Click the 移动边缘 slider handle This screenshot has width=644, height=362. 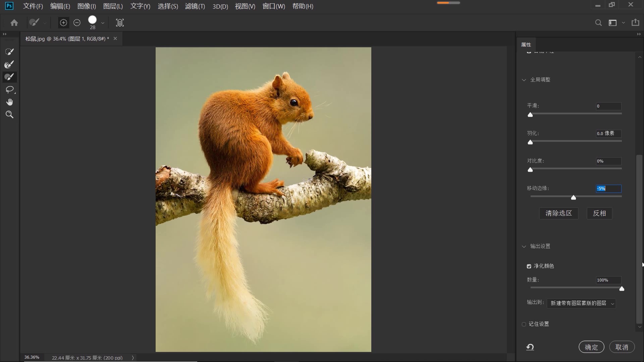(x=574, y=197)
